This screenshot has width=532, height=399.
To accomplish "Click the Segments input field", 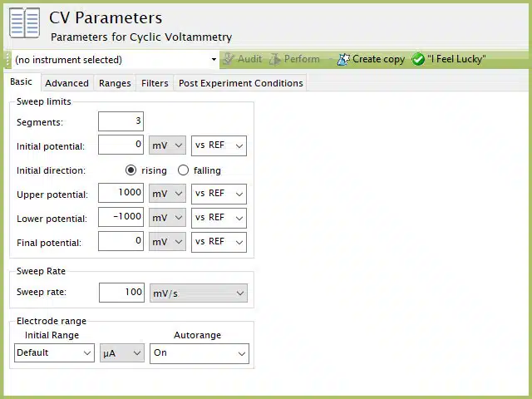I will pyautogui.click(x=121, y=121).
